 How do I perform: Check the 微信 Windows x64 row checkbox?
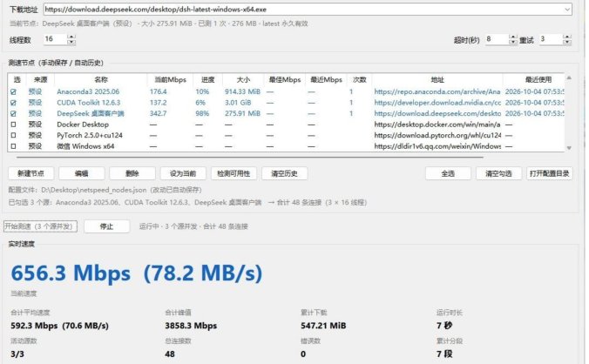click(14, 146)
